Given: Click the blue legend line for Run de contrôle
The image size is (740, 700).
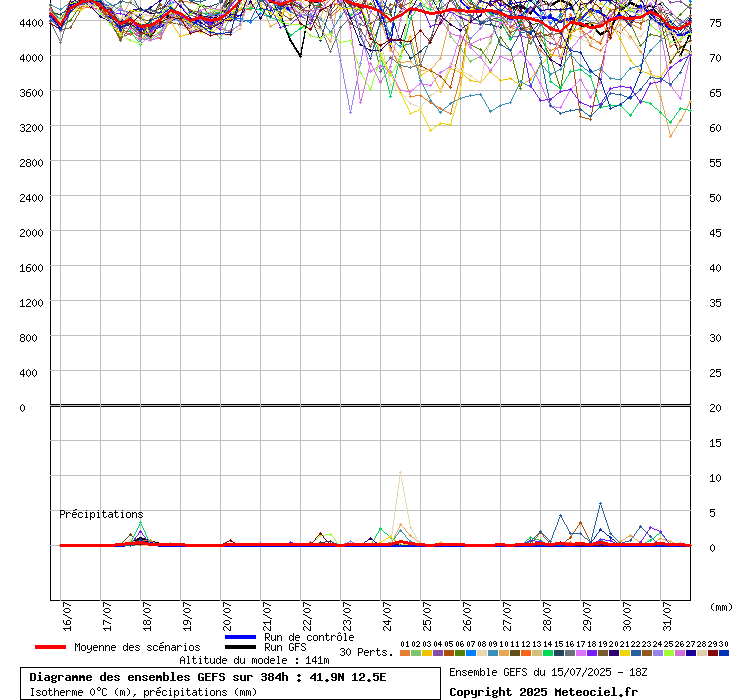Looking at the screenshot, I should tap(241, 637).
